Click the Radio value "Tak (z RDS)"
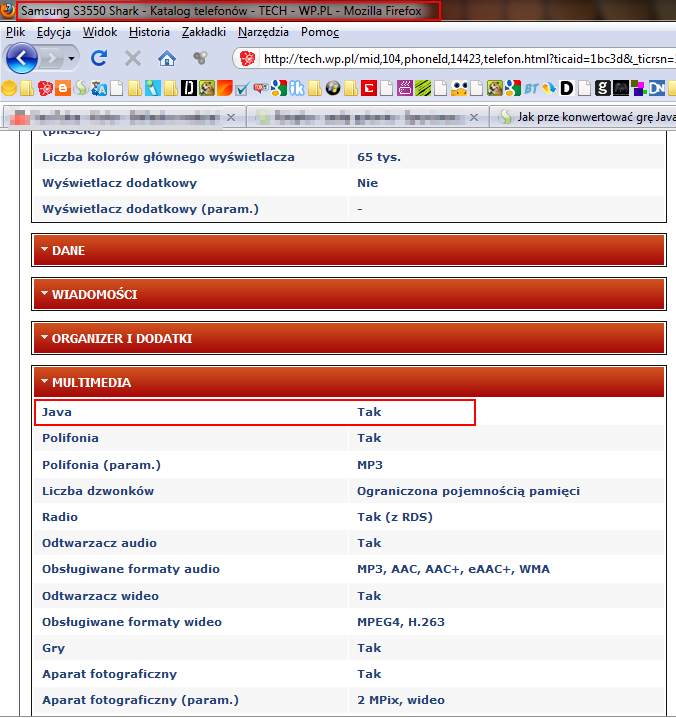 coord(395,517)
